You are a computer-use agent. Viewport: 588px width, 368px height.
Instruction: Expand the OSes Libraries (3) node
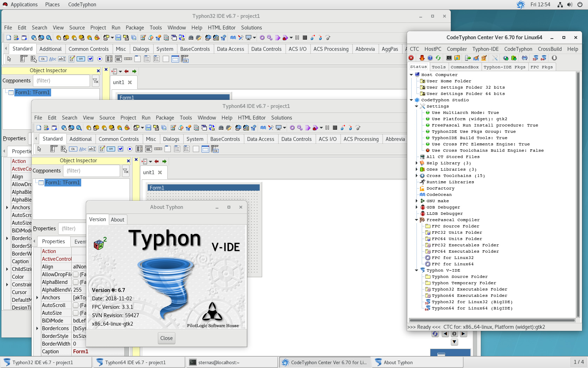click(416, 169)
